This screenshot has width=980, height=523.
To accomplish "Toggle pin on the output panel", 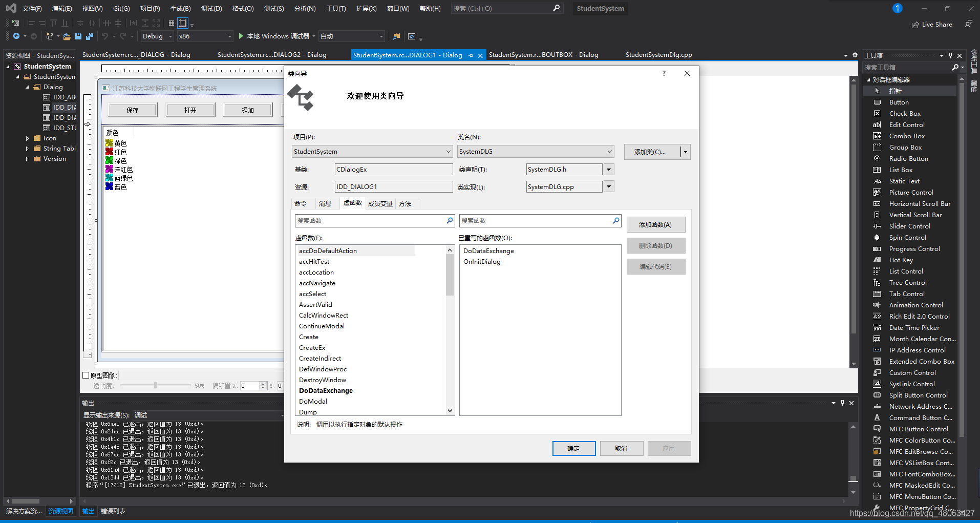I will (x=842, y=403).
